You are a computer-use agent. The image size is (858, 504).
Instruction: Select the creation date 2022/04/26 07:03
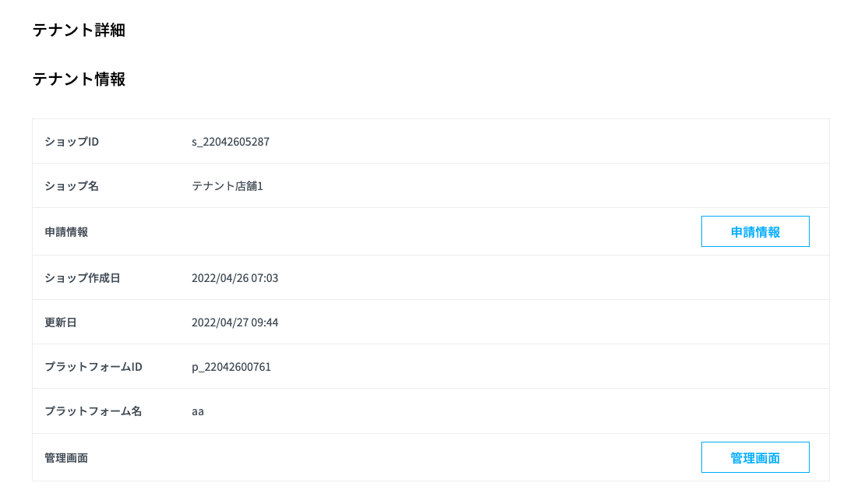pos(235,277)
